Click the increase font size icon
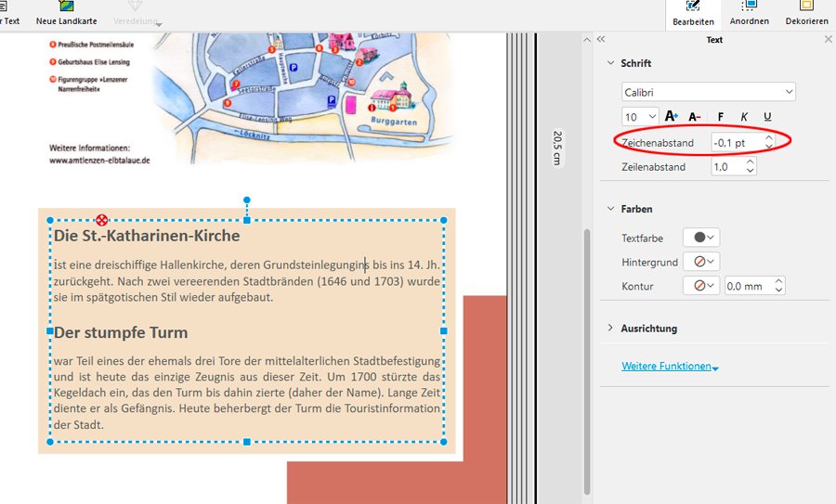Screen dimensions: 836x504 coord(672,116)
